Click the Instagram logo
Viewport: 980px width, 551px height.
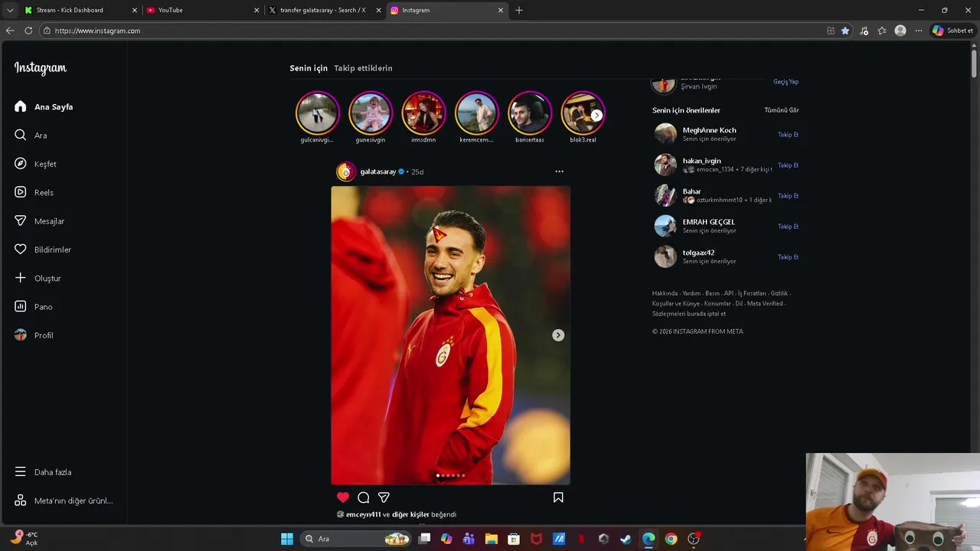(x=41, y=68)
